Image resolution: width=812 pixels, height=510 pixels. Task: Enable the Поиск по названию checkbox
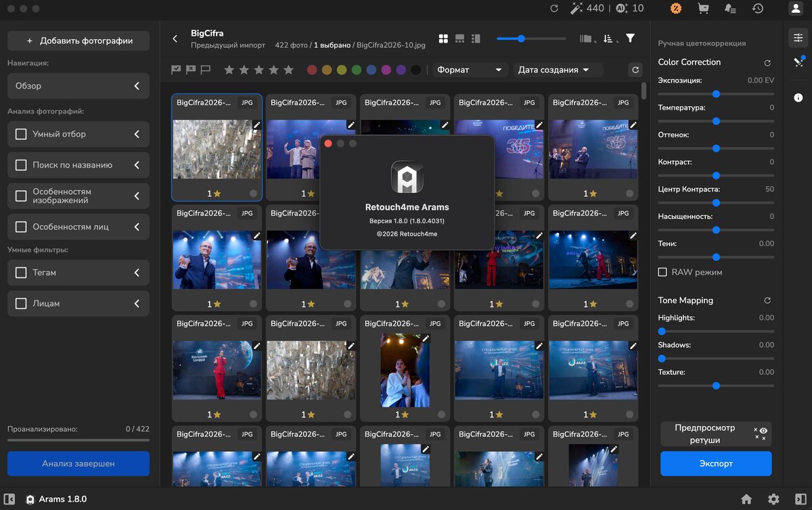click(x=21, y=165)
